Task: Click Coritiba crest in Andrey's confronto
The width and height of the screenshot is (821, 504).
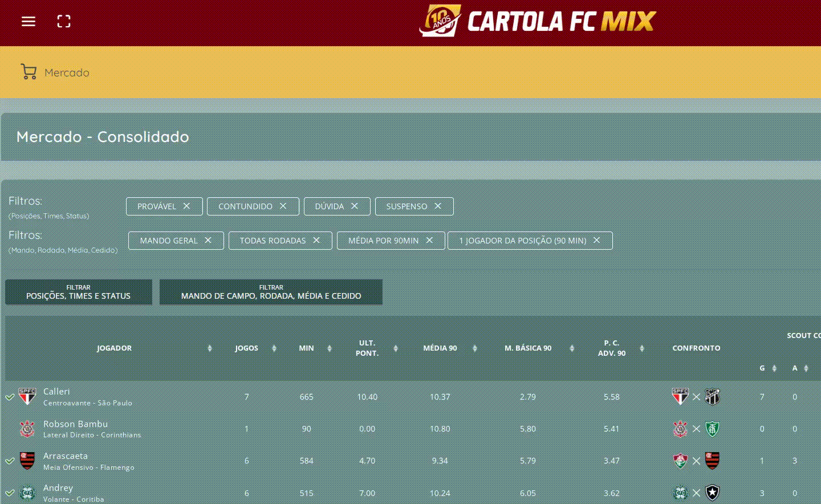Action: [x=680, y=493]
